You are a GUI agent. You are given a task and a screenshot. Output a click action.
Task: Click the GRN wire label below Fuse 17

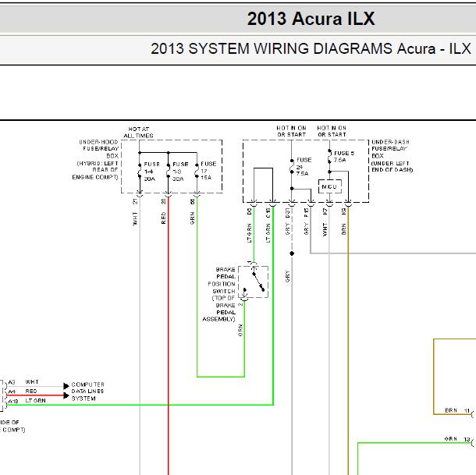[192, 218]
